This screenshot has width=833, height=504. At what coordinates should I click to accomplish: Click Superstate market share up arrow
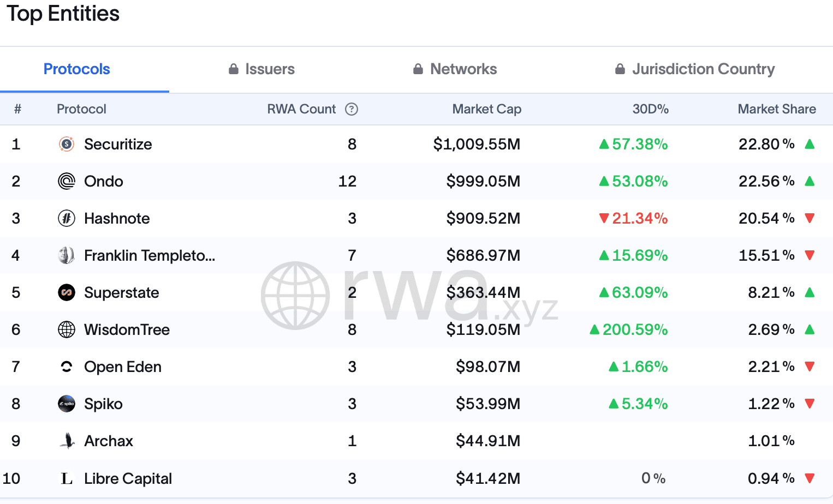(810, 292)
